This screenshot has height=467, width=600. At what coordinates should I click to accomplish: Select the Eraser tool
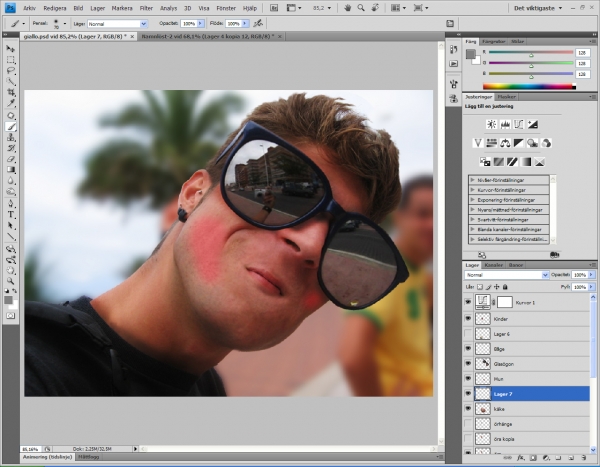click(11, 159)
